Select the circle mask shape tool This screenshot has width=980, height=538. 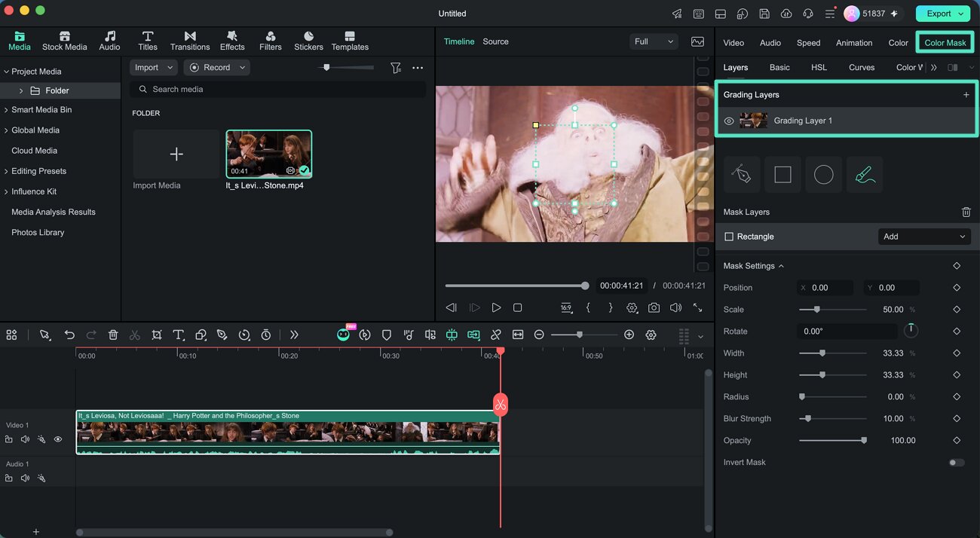point(823,175)
